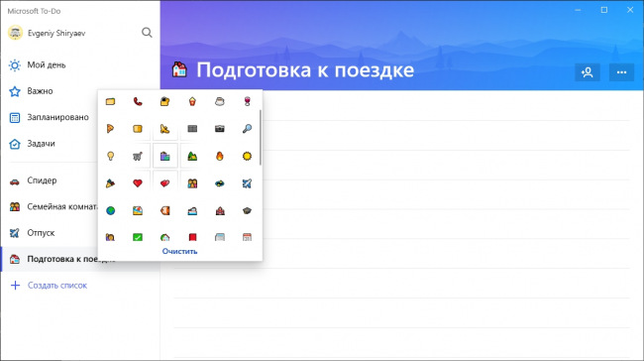The image size is (644, 361).
Task: Pick the folder emoji in the picker
Action: tap(110, 101)
